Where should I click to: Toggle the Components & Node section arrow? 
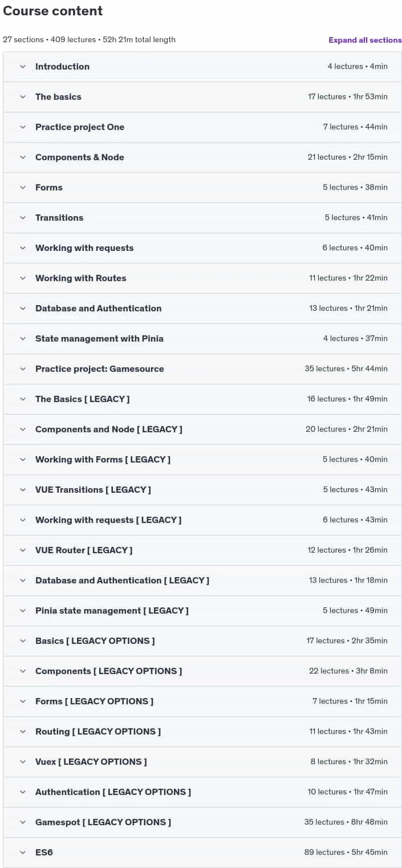[x=23, y=157]
